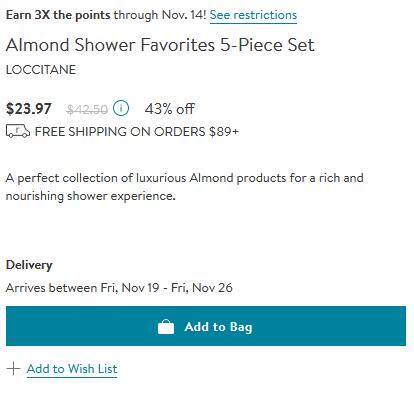Click the $23.97 sale price
414x397 pixels.
click(x=29, y=109)
